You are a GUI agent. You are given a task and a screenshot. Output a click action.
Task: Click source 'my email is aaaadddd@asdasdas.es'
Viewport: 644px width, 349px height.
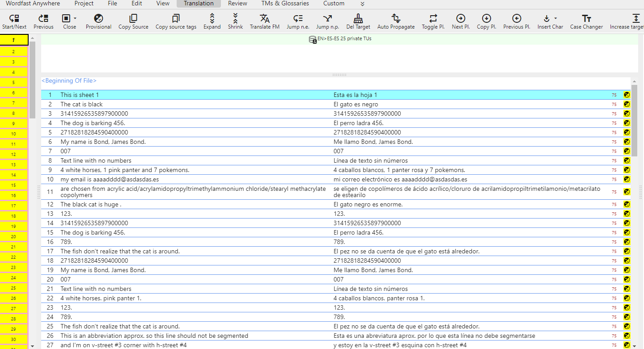click(x=110, y=179)
